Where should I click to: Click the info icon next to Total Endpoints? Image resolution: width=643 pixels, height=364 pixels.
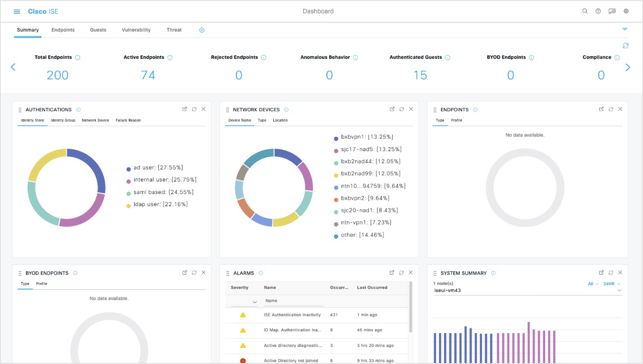(78, 57)
